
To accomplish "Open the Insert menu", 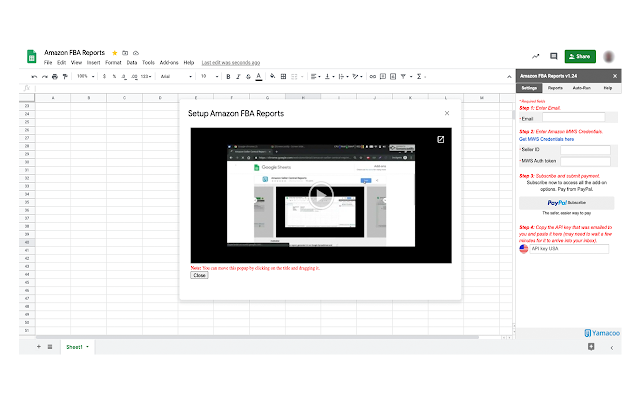I will click(x=93, y=62).
